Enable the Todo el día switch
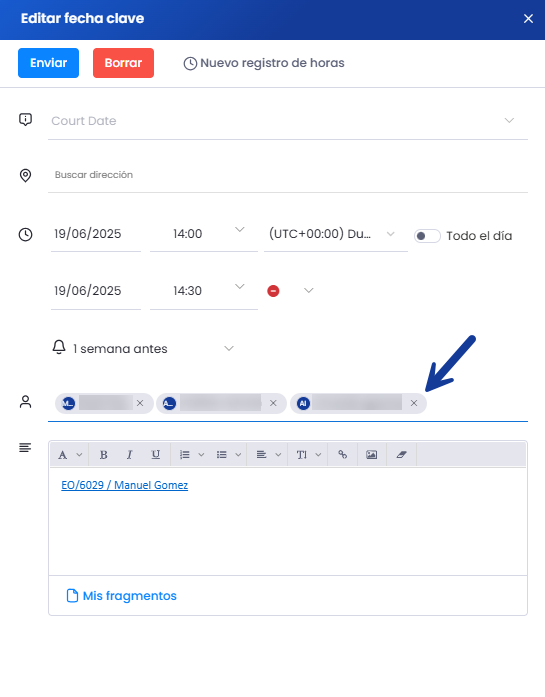 pos(427,236)
